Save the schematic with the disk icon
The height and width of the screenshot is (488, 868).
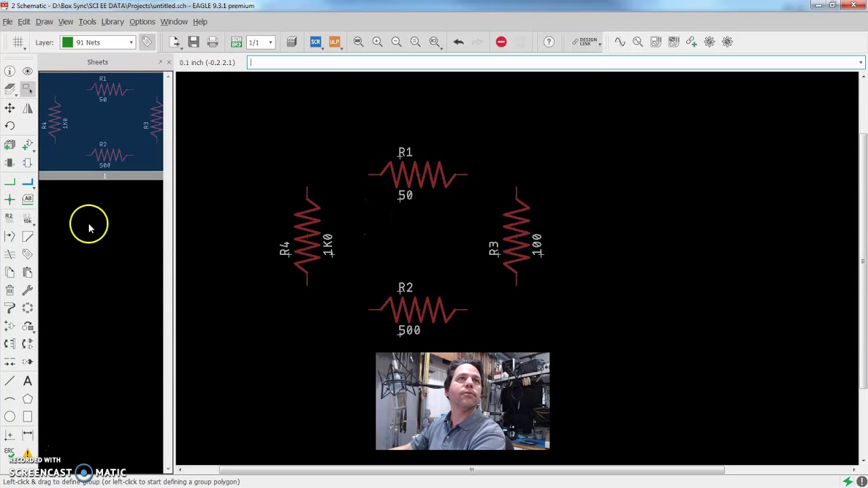[193, 42]
